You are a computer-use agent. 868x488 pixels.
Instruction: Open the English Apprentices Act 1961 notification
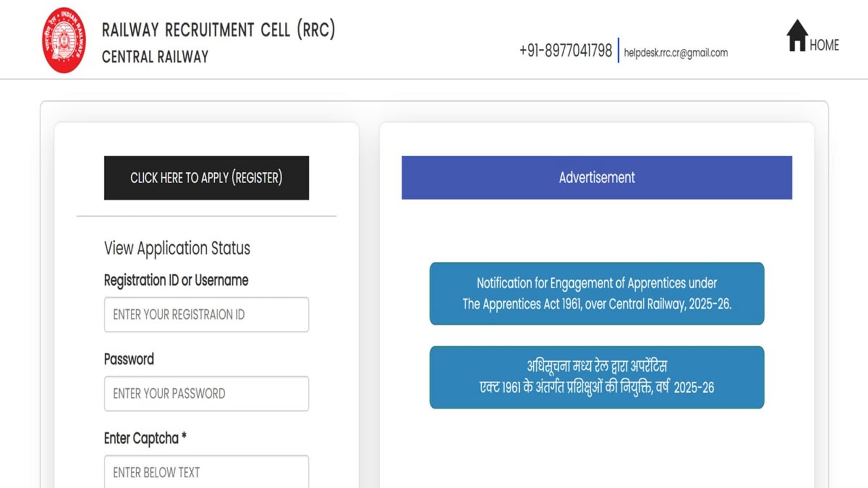(597, 293)
